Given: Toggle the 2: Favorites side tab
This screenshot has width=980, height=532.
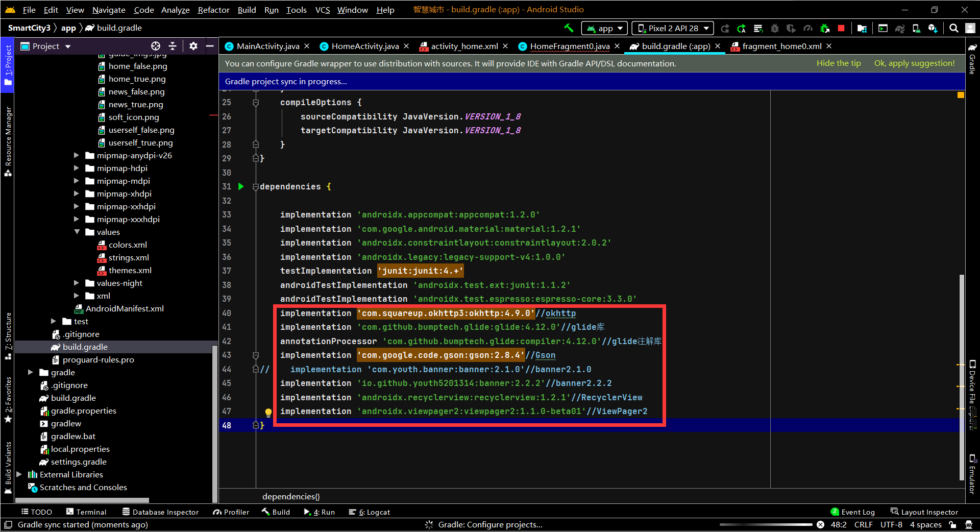Looking at the screenshot, I should point(8,400).
